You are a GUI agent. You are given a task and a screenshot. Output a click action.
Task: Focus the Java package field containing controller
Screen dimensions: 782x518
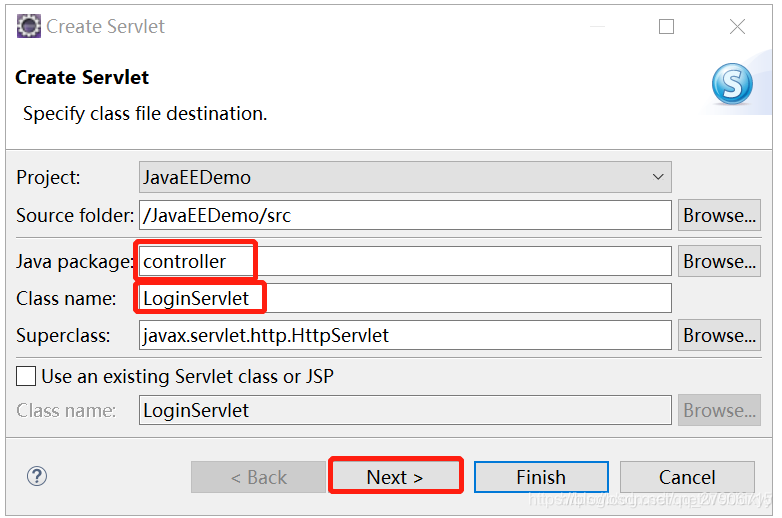[405, 261]
